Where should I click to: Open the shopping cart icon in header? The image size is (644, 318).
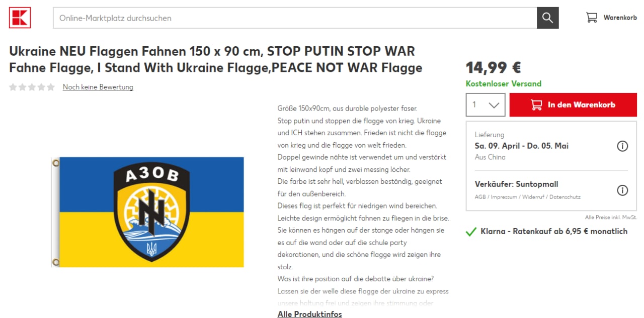[x=592, y=18]
